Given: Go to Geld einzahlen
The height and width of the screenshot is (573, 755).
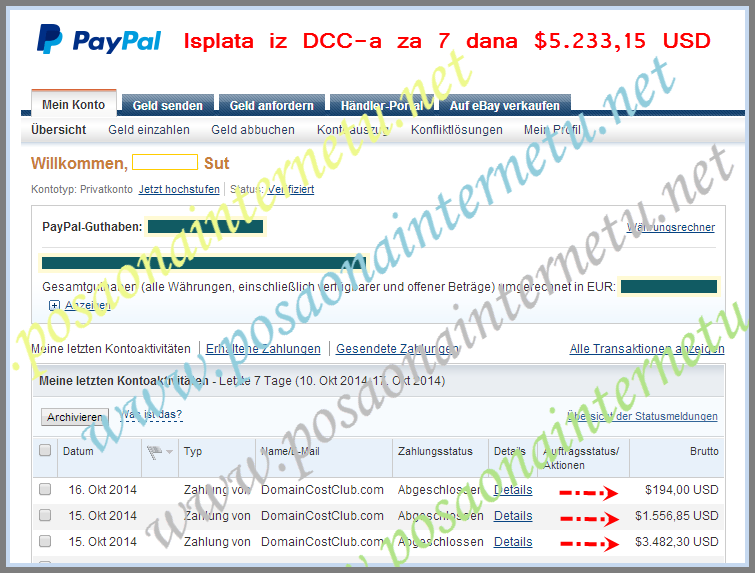Looking at the screenshot, I should (149, 130).
